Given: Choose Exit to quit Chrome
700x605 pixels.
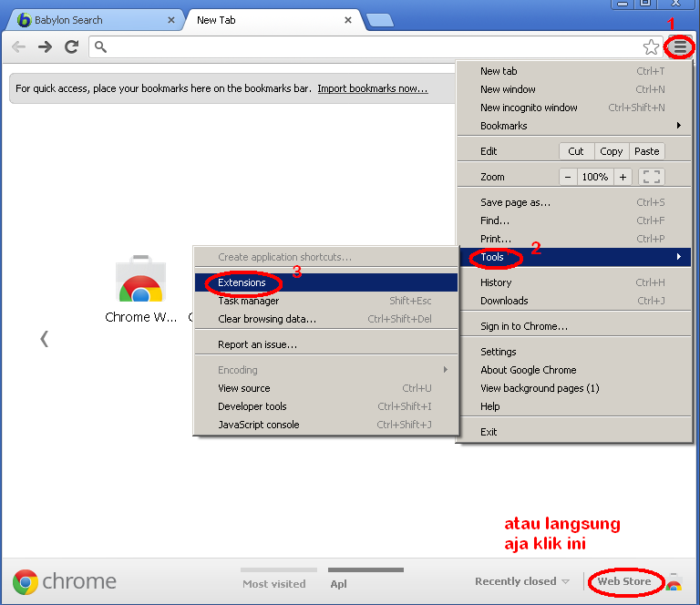Looking at the screenshot, I should 574,432.
